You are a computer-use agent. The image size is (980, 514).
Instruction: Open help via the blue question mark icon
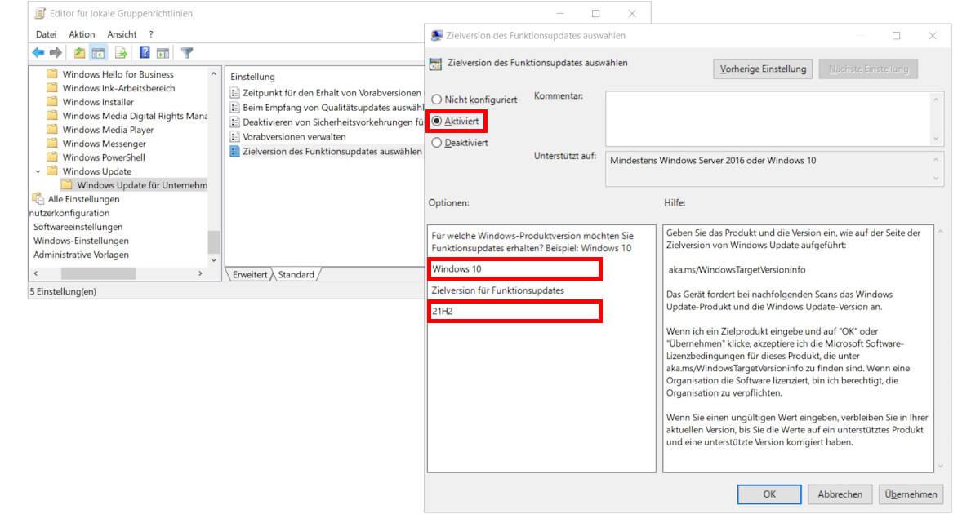coord(145,51)
